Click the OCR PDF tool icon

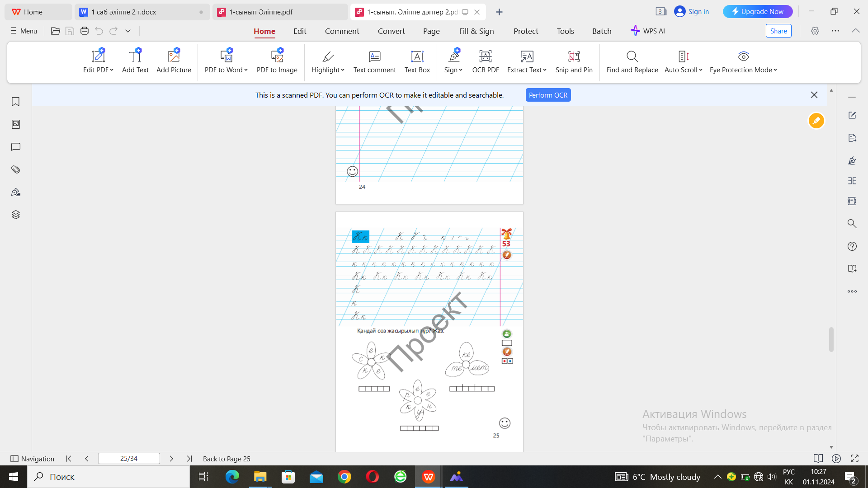pos(485,56)
